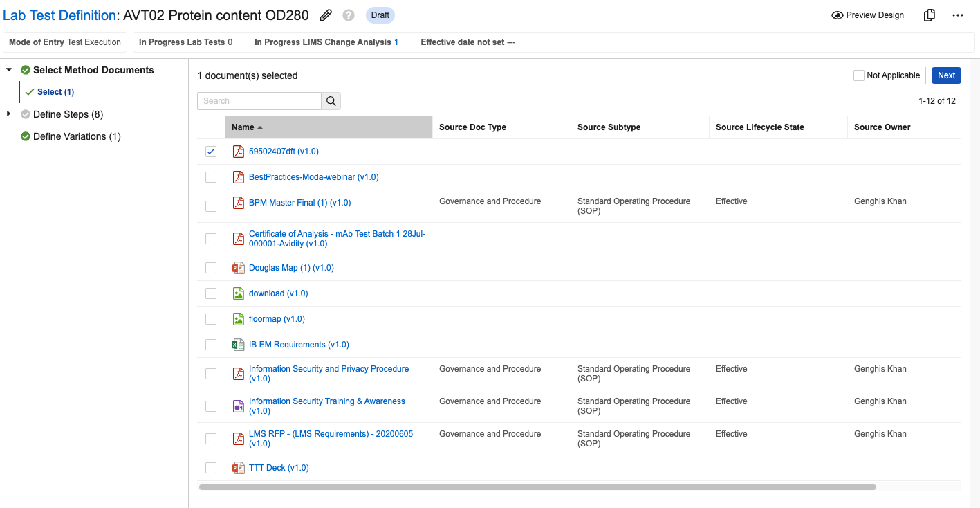The height and width of the screenshot is (508, 980).
Task: Collapse the Select Method Documents section
Action: (9, 70)
